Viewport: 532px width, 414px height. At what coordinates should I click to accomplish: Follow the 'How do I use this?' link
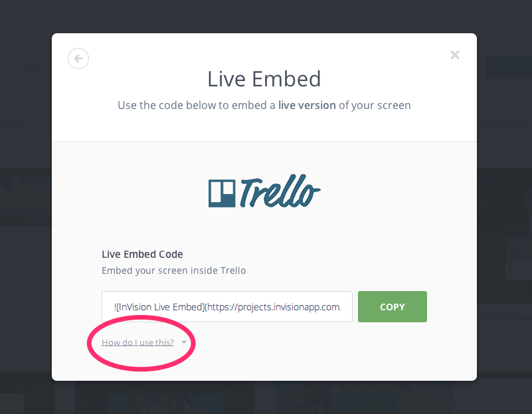click(137, 342)
